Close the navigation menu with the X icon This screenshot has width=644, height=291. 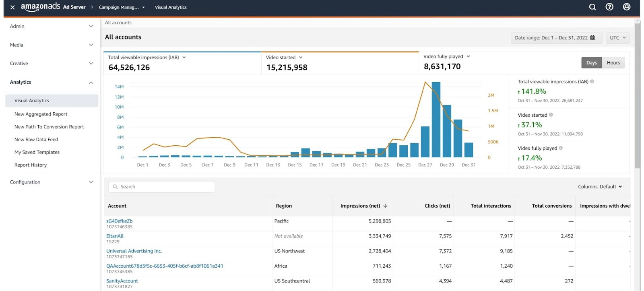point(12,7)
